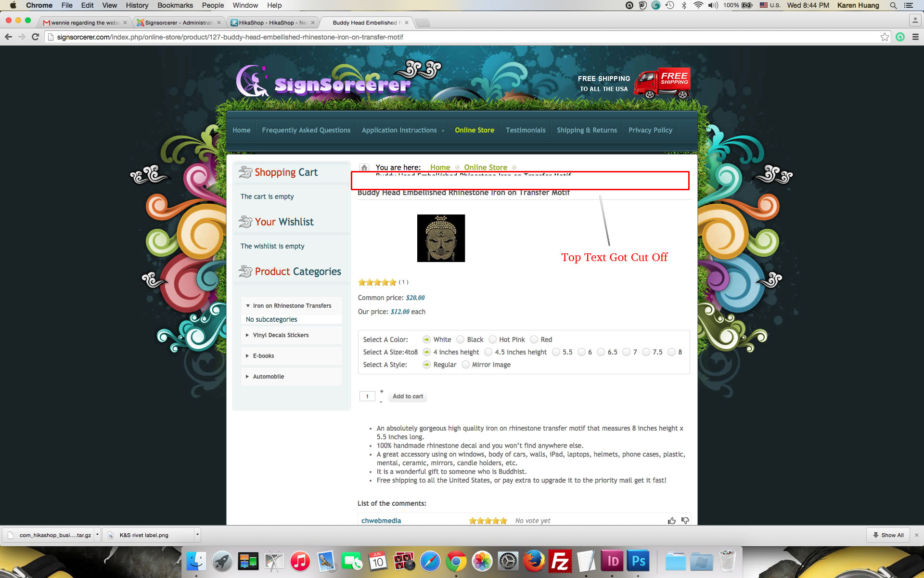Reload the page in Chrome
Image resolution: width=924 pixels, height=578 pixels.
[35, 37]
